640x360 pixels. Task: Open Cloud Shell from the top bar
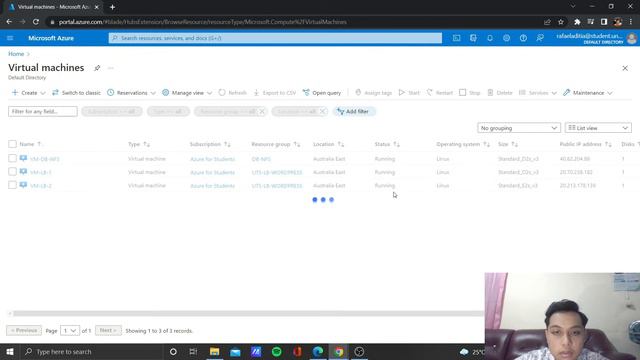coord(456,38)
